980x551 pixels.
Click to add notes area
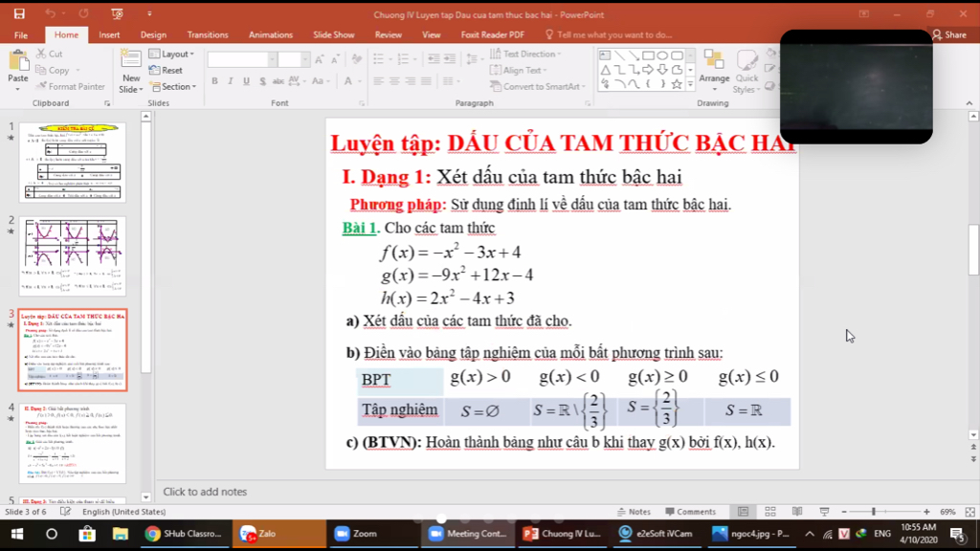pos(205,492)
